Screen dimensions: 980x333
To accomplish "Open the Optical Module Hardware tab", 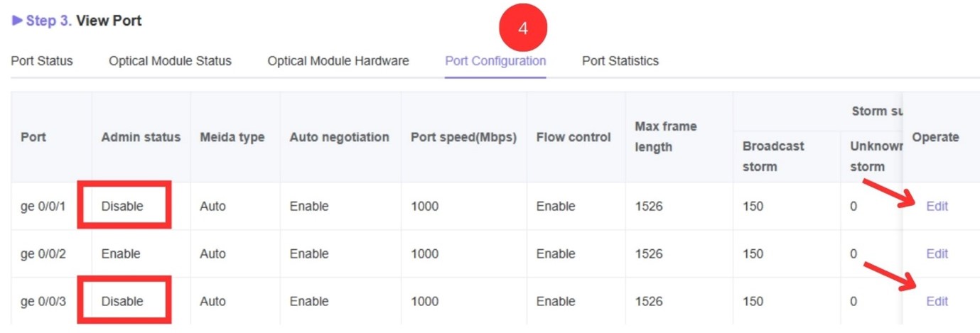I will (338, 61).
